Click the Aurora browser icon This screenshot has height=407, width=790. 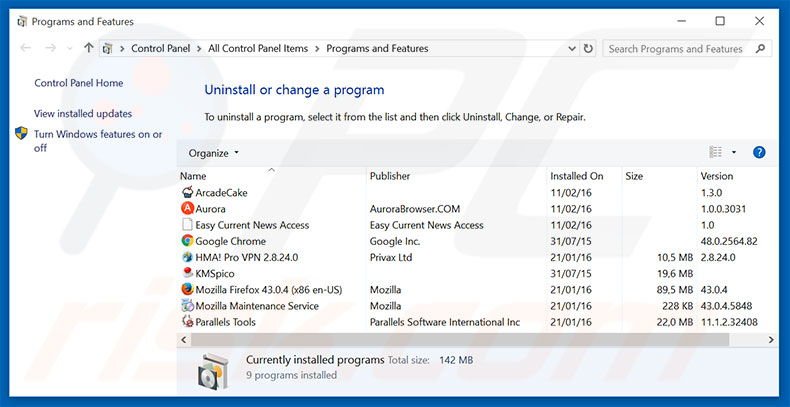point(187,208)
